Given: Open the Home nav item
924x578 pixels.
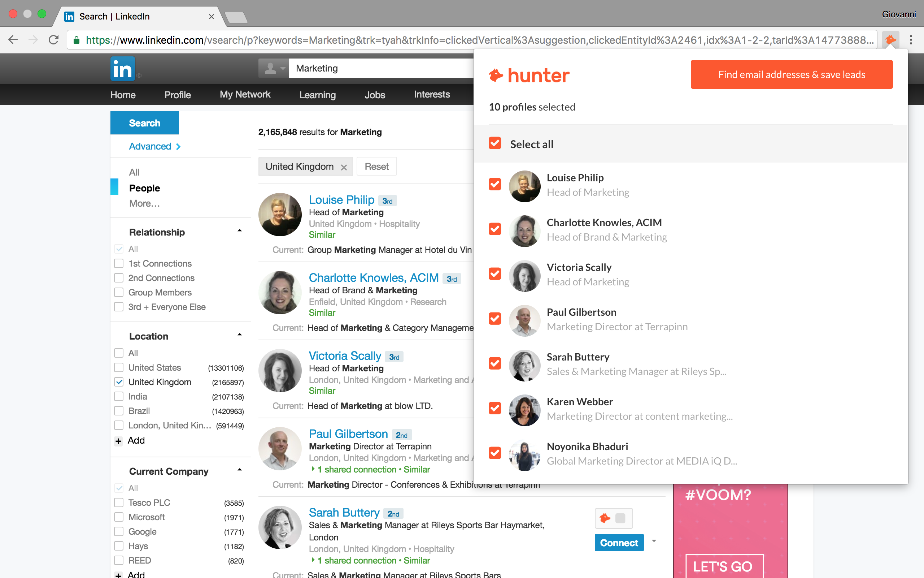Looking at the screenshot, I should click(123, 95).
